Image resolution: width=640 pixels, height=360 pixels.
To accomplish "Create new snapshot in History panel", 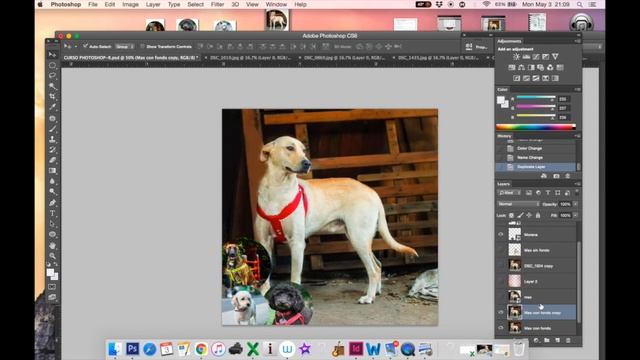I will point(556,176).
